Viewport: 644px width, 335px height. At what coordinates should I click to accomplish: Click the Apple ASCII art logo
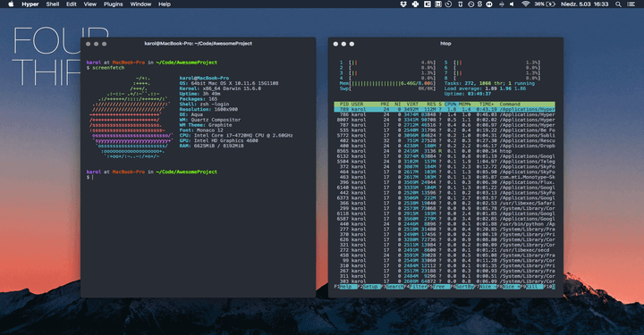pyautogui.click(x=131, y=117)
